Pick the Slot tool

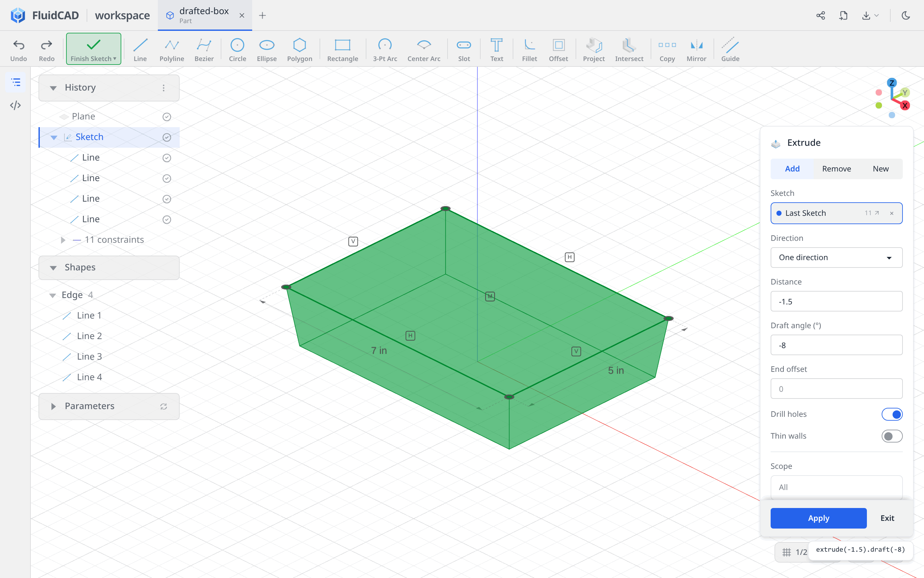pyautogui.click(x=464, y=50)
